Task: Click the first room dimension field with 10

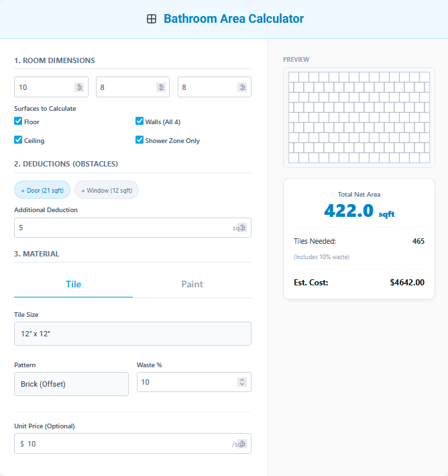Action: coord(51,87)
